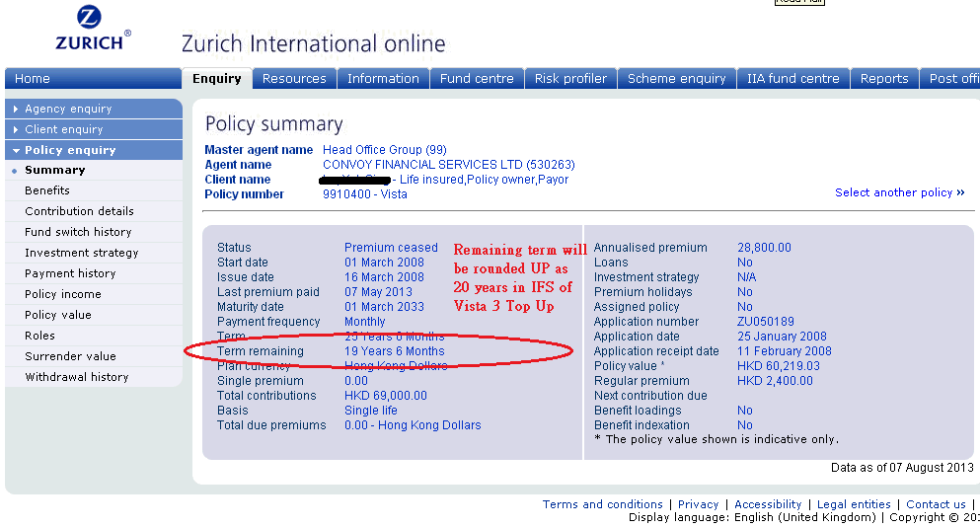The height and width of the screenshot is (528, 980).
Task: Select the Reports tab
Action: click(883, 79)
